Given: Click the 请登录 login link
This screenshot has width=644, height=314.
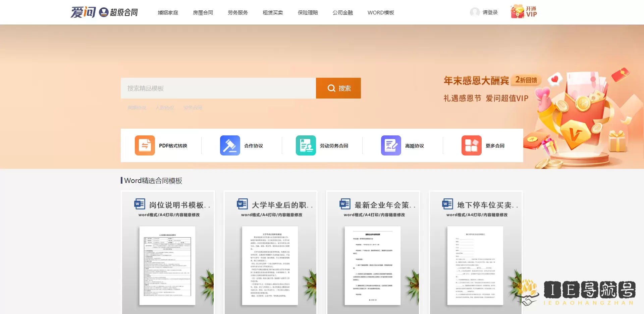Looking at the screenshot, I should point(490,12).
